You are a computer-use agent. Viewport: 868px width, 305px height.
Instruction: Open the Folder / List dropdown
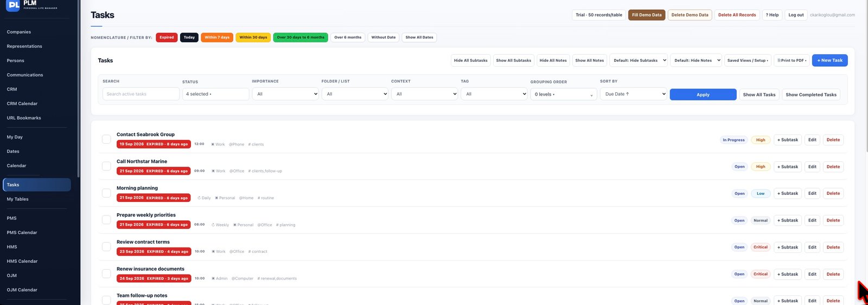pyautogui.click(x=355, y=94)
